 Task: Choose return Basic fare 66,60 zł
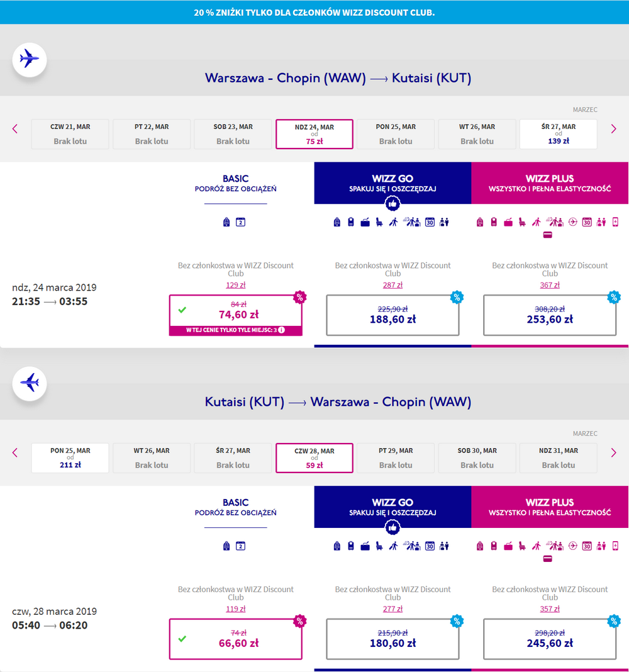click(x=236, y=639)
